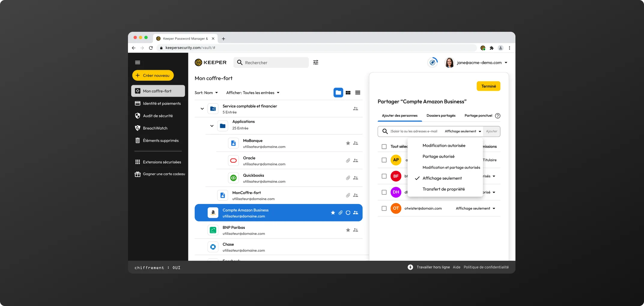Image resolution: width=644 pixels, height=306 pixels.
Task: Switch to list view icon
Action: coord(358,93)
